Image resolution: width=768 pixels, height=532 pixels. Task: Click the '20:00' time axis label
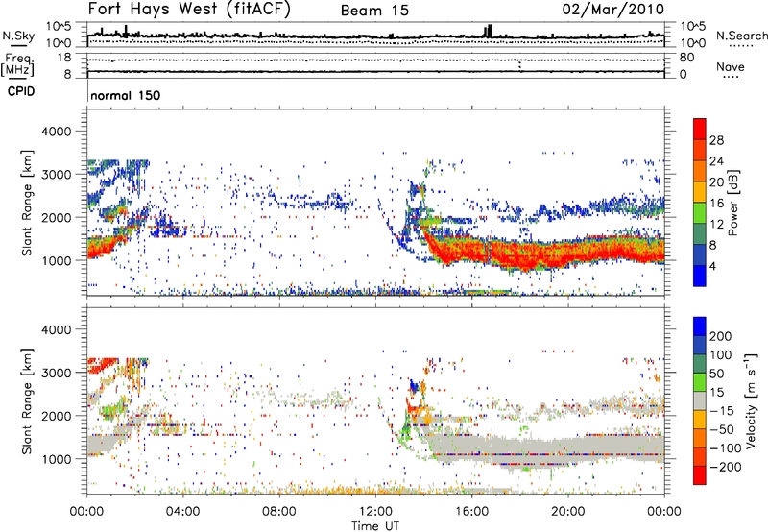pos(567,512)
